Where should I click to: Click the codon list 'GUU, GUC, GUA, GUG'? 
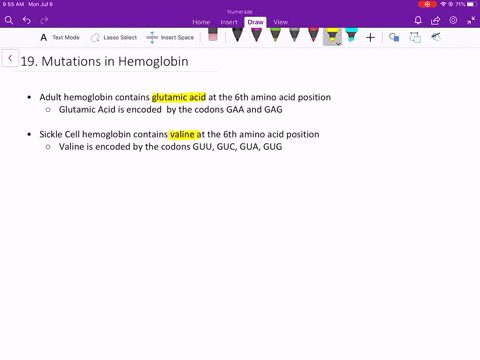237,147
